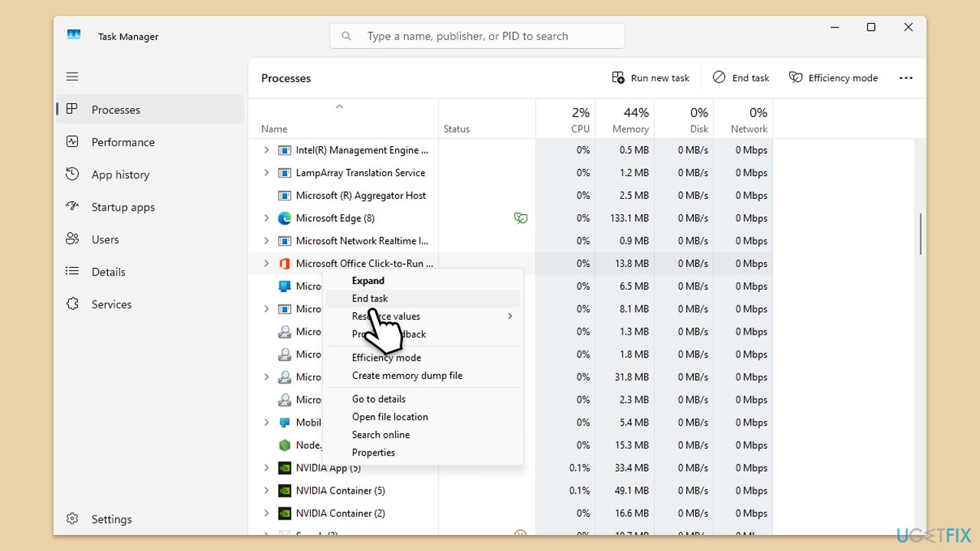
Task: Expand the Microsoft Edge (8) process group
Action: [x=266, y=218]
